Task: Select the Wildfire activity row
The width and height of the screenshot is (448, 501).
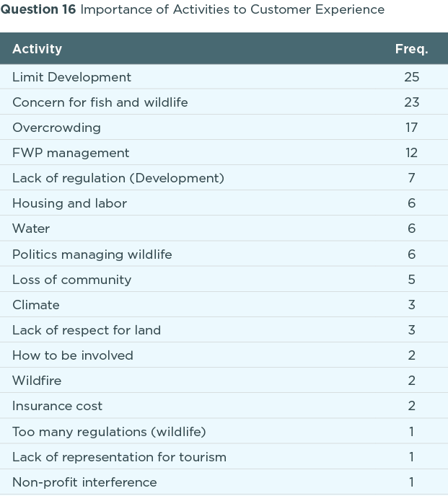Action: [x=37, y=381]
